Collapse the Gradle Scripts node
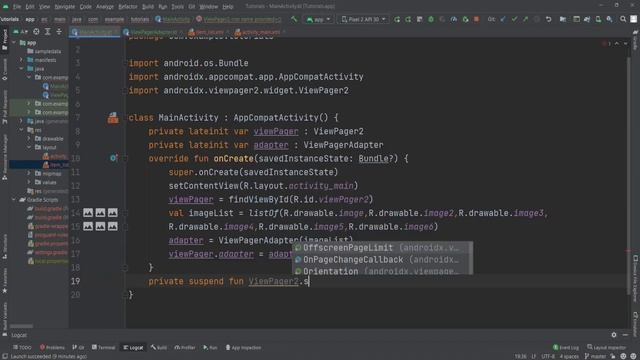The height and width of the screenshot is (360, 640). pos(14,200)
